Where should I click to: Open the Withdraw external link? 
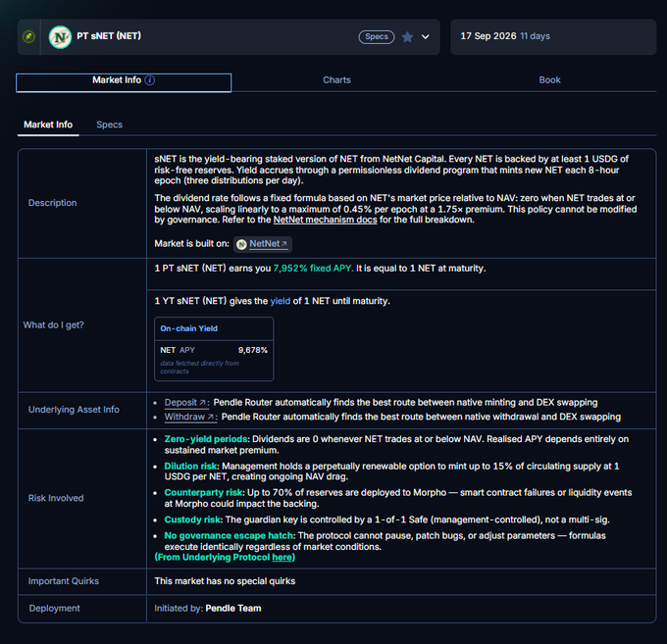point(189,417)
